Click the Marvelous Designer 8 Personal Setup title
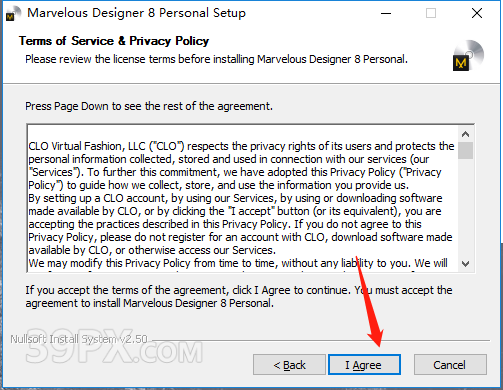The image size is (503, 390). point(136,13)
